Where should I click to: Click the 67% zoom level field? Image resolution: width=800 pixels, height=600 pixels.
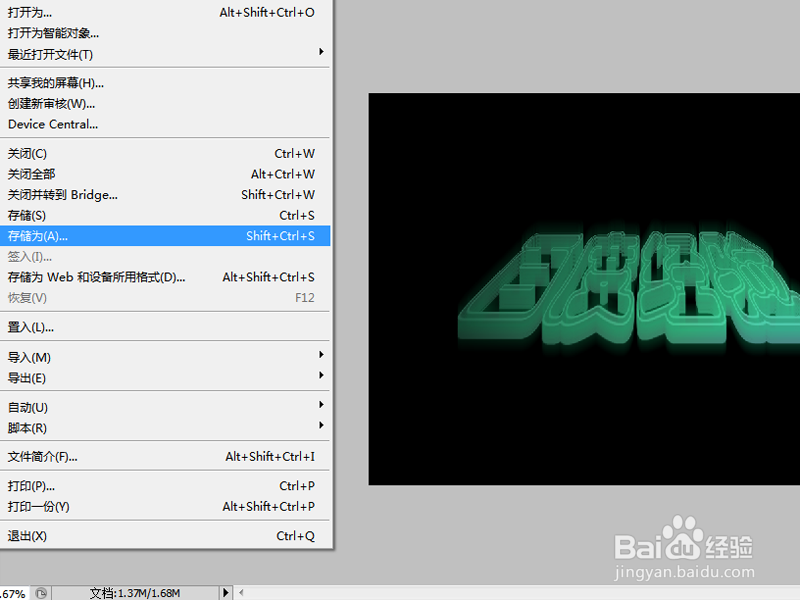point(14,593)
